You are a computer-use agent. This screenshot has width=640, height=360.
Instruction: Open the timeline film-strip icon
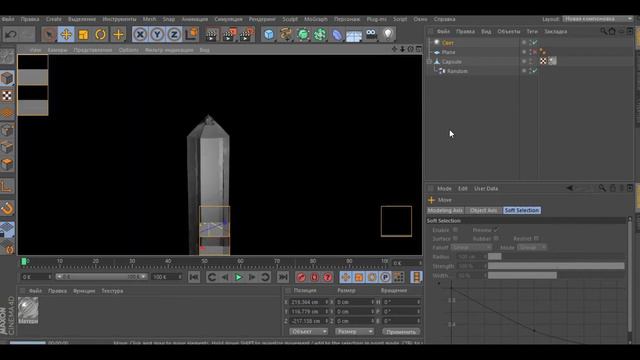416,277
